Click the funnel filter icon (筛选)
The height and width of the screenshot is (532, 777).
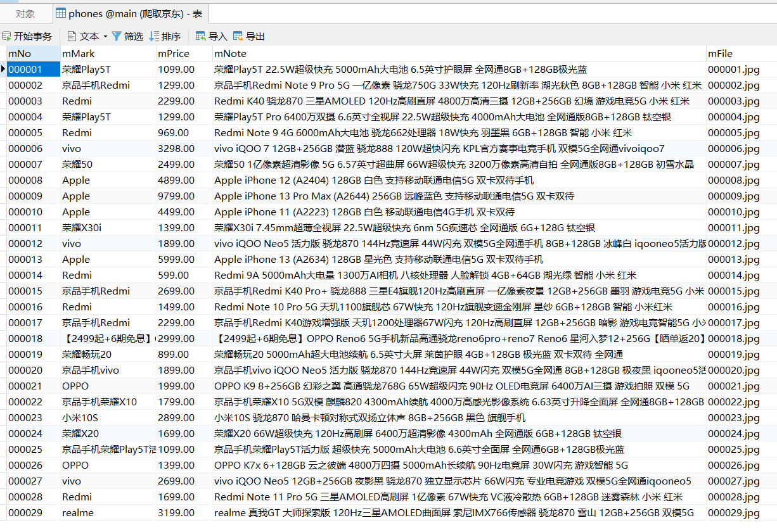tap(117, 36)
